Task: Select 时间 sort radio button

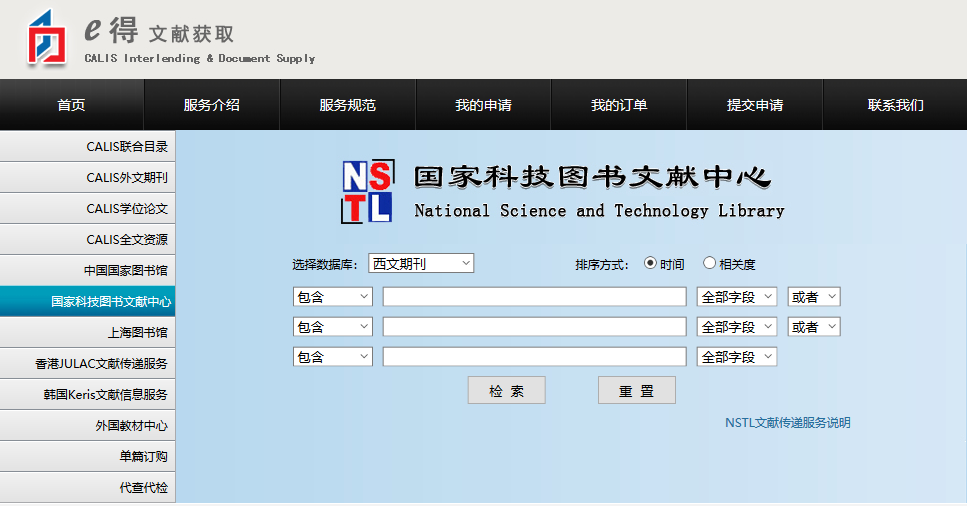Action: click(650, 263)
